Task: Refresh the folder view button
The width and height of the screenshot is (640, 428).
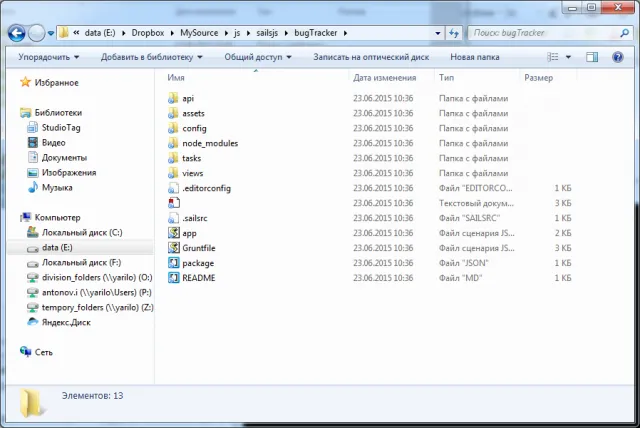Action: tap(454, 33)
